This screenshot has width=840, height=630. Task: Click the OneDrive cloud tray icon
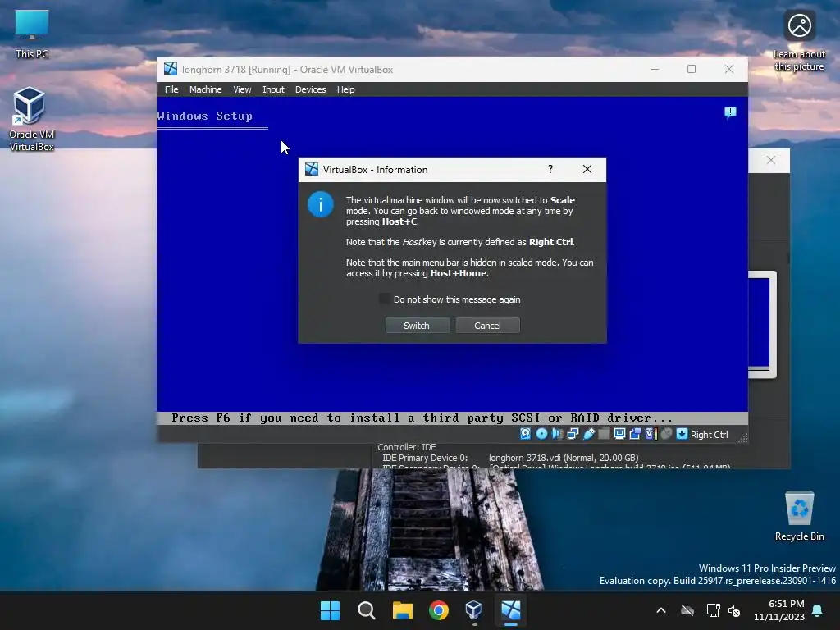[687, 610]
